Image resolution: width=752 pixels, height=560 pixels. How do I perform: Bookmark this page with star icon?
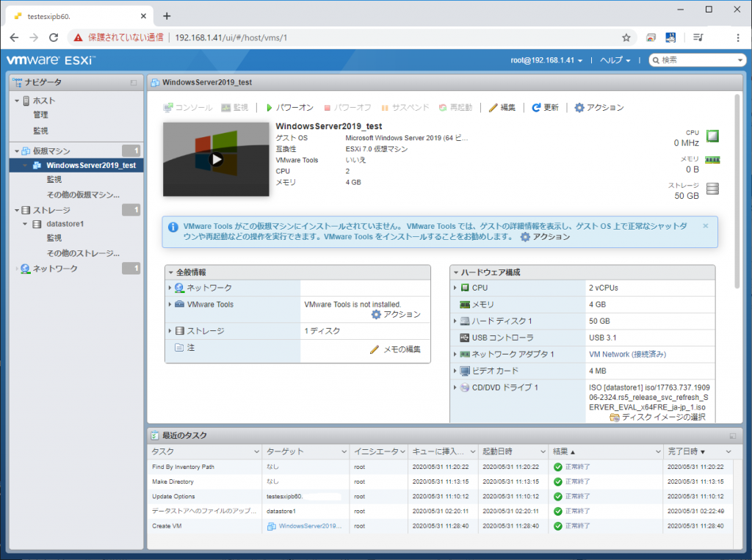626,37
